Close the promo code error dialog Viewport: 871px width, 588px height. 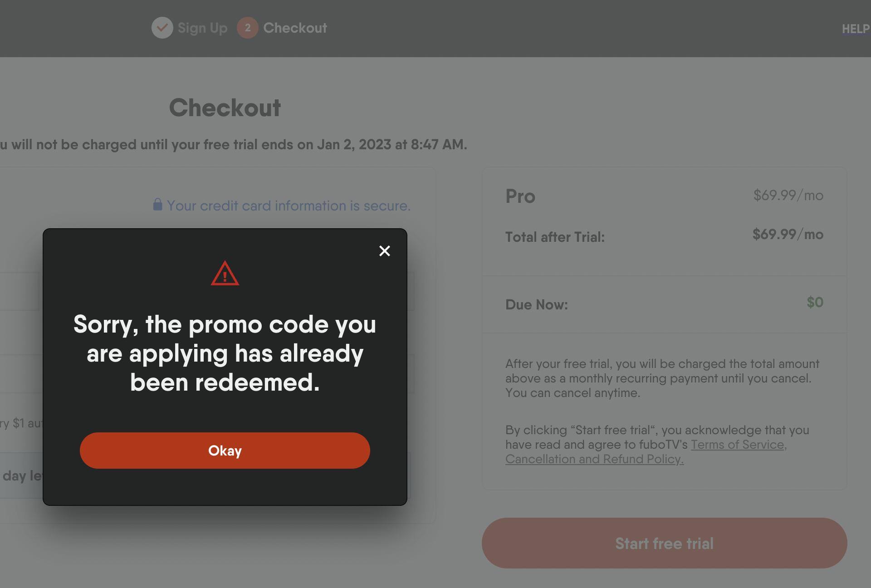click(384, 251)
